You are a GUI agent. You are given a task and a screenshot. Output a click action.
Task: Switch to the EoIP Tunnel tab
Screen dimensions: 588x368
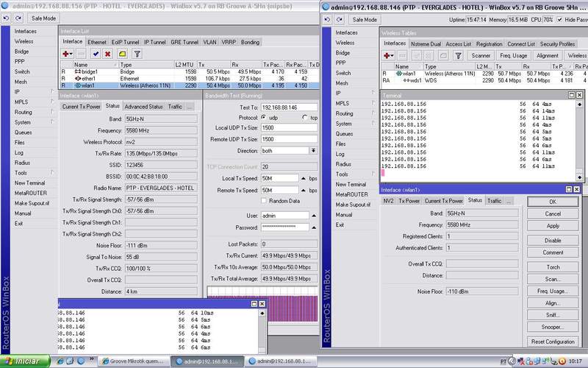click(x=124, y=42)
